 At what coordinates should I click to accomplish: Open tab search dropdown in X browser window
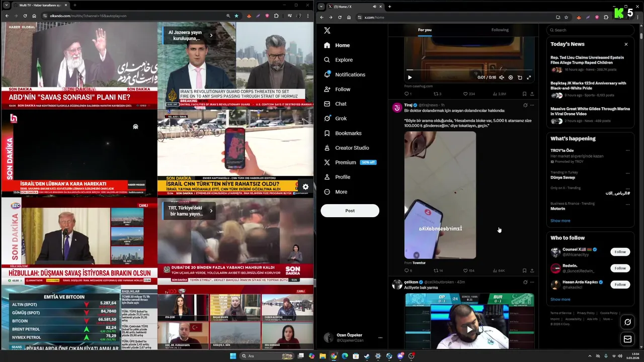pos(321,7)
